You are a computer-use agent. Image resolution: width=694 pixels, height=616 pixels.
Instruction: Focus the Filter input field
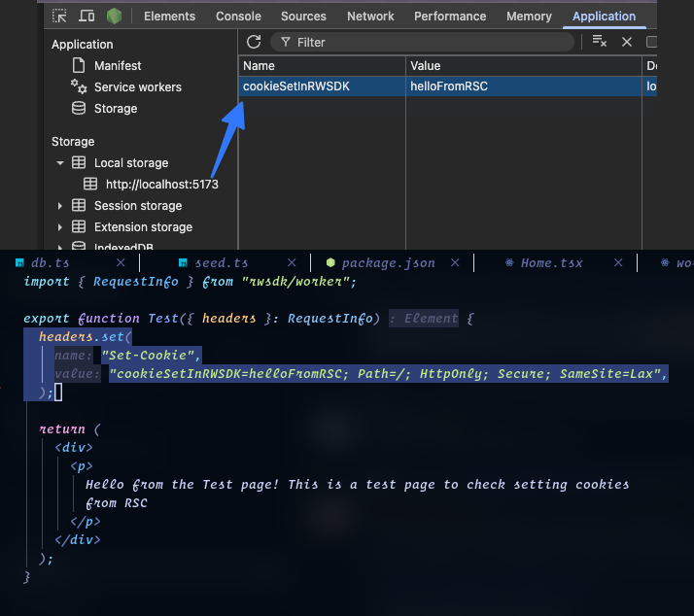click(x=422, y=42)
